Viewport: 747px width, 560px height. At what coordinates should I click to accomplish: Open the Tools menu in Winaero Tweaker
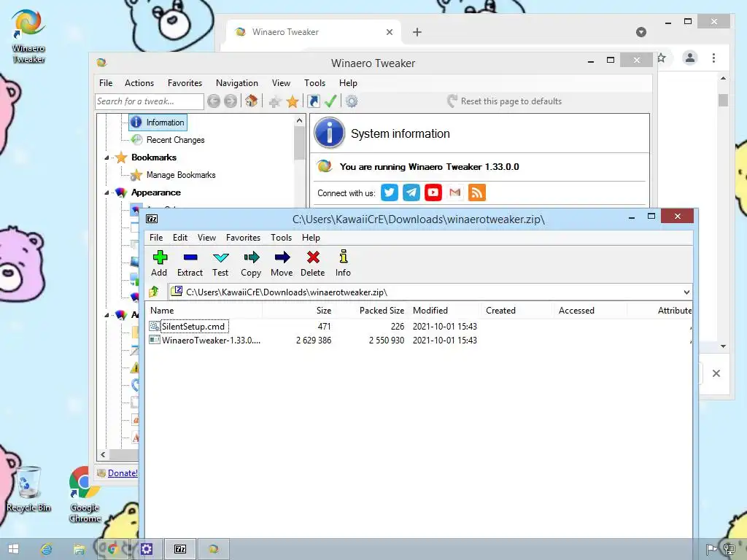click(x=315, y=83)
